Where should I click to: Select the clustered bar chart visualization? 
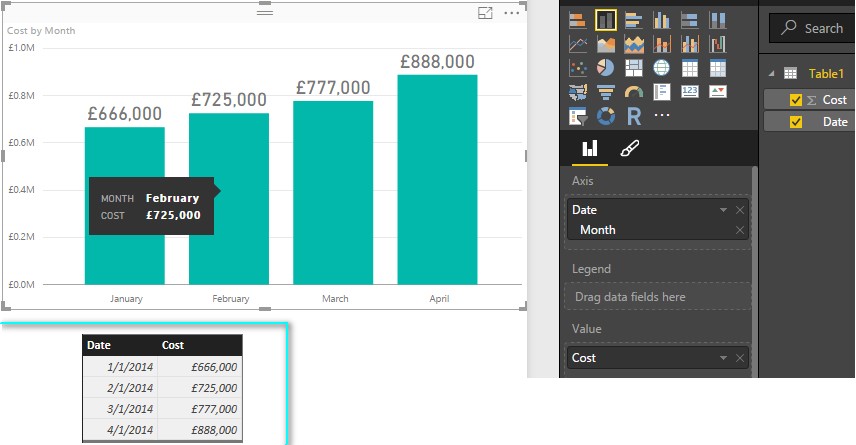point(633,20)
